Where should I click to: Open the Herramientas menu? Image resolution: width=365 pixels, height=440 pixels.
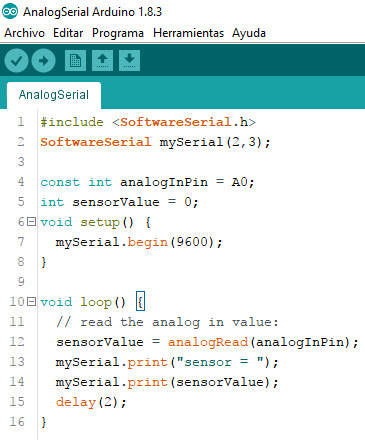[x=188, y=33]
